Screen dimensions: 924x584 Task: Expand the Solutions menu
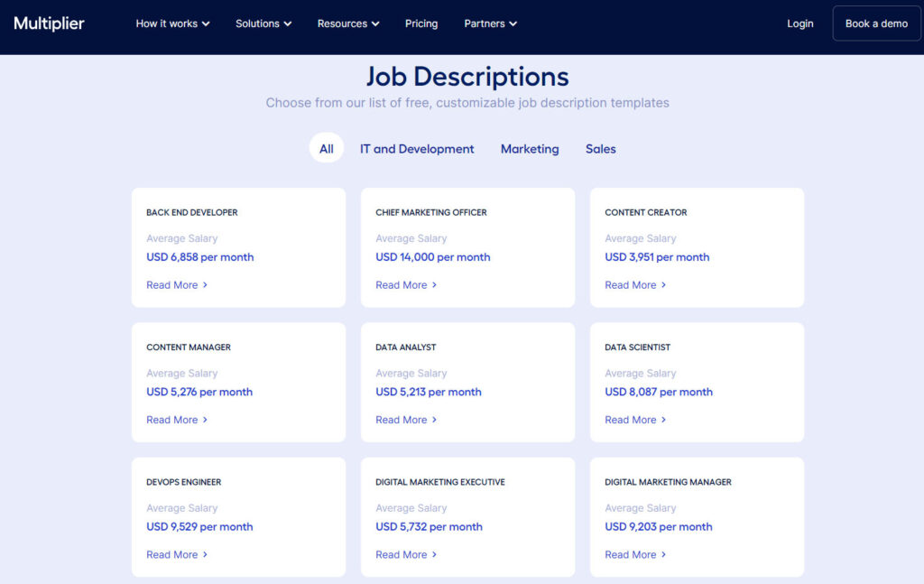coord(263,24)
